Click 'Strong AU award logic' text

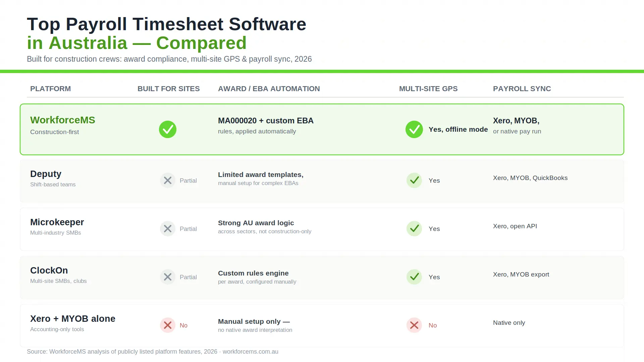[256, 223]
